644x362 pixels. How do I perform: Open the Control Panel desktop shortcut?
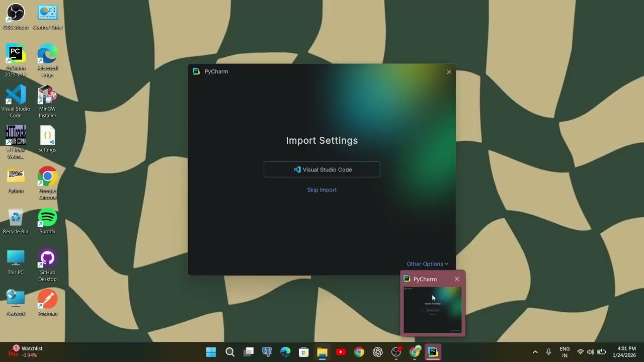click(x=47, y=17)
